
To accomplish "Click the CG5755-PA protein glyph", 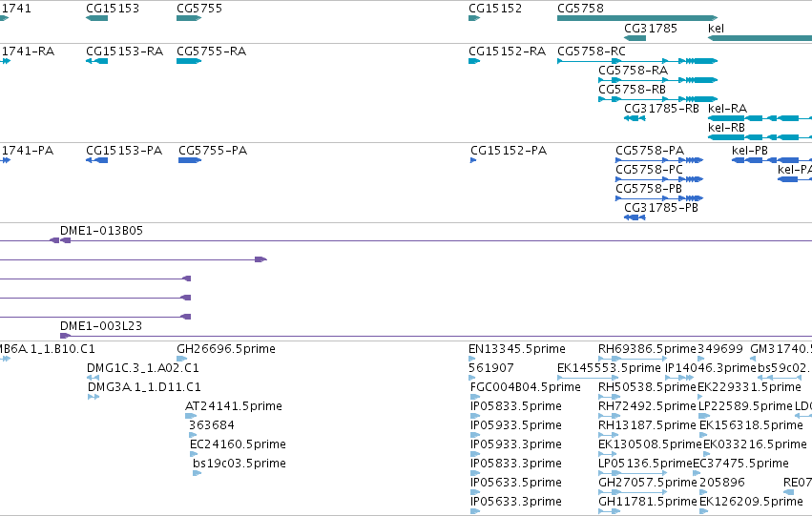I will [190, 160].
